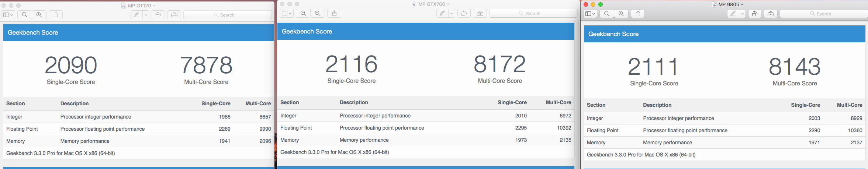Click document proxy icon beside MP 980ti title
The image size is (868, 169).
pyautogui.click(x=714, y=4)
